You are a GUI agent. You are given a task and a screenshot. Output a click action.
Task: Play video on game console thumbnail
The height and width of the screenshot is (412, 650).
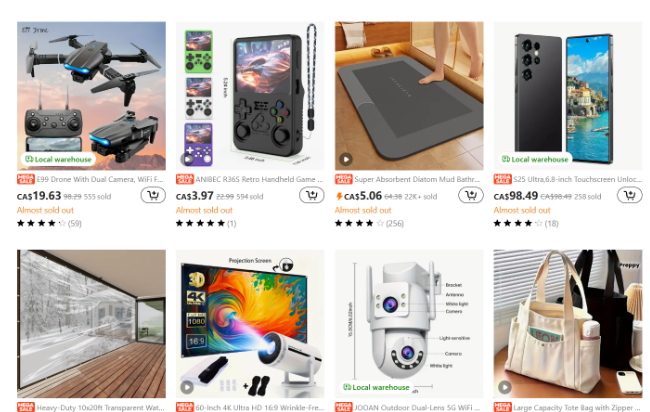pos(187,159)
